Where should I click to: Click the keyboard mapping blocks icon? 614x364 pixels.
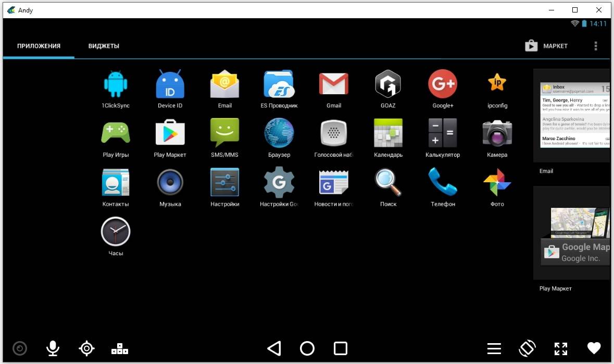tap(120, 348)
